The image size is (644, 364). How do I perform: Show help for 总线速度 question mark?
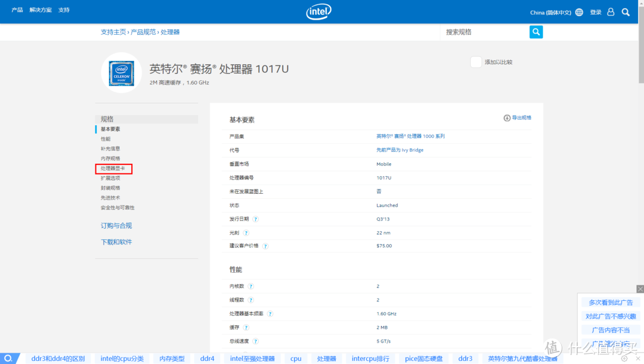[255, 341]
